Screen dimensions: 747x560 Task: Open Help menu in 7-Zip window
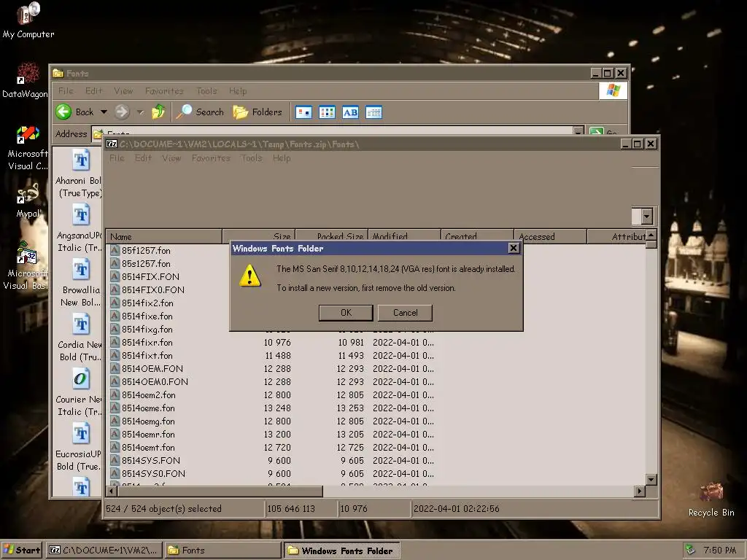(282, 158)
